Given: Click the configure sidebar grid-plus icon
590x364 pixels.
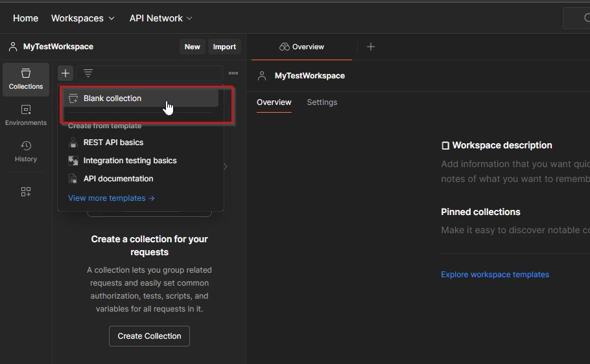Looking at the screenshot, I should pyautogui.click(x=25, y=192).
